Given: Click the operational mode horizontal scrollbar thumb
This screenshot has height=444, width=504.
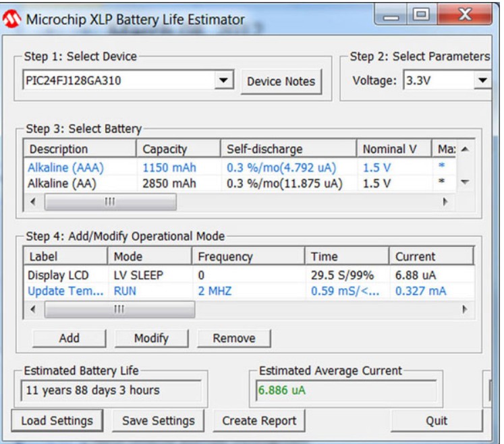Looking at the screenshot, I should (x=119, y=310).
